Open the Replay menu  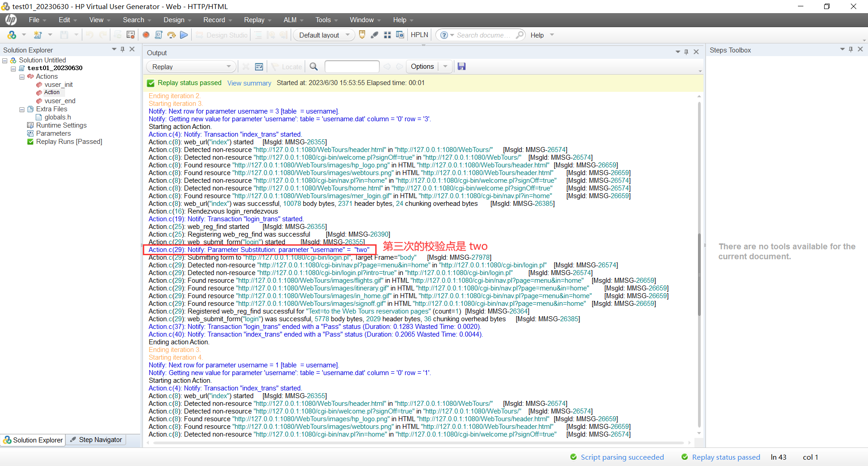point(258,20)
